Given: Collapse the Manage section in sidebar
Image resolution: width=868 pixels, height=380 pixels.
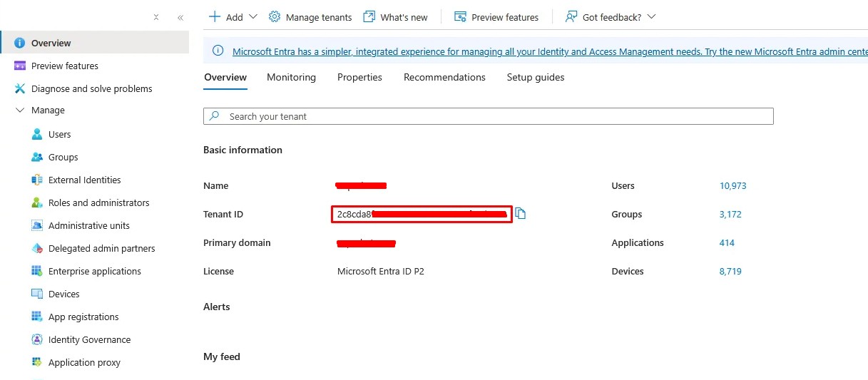Looking at the screenshot, I should click(20, 111).
